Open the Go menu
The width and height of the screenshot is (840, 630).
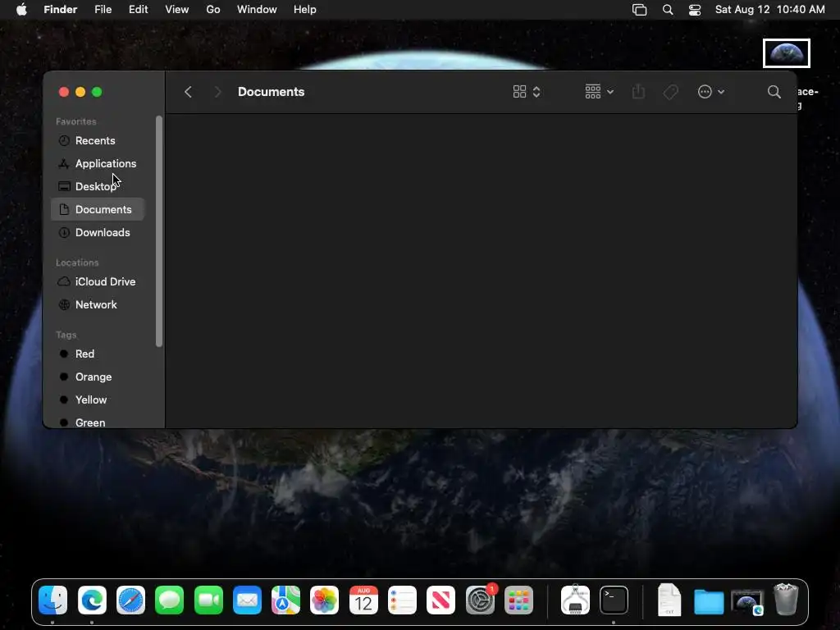click(213, 10)
